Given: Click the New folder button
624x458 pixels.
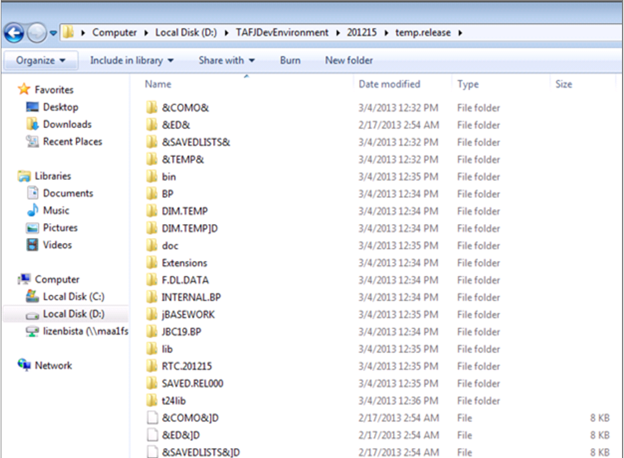Looking at the screenshot, I should (x=349, y=60).
